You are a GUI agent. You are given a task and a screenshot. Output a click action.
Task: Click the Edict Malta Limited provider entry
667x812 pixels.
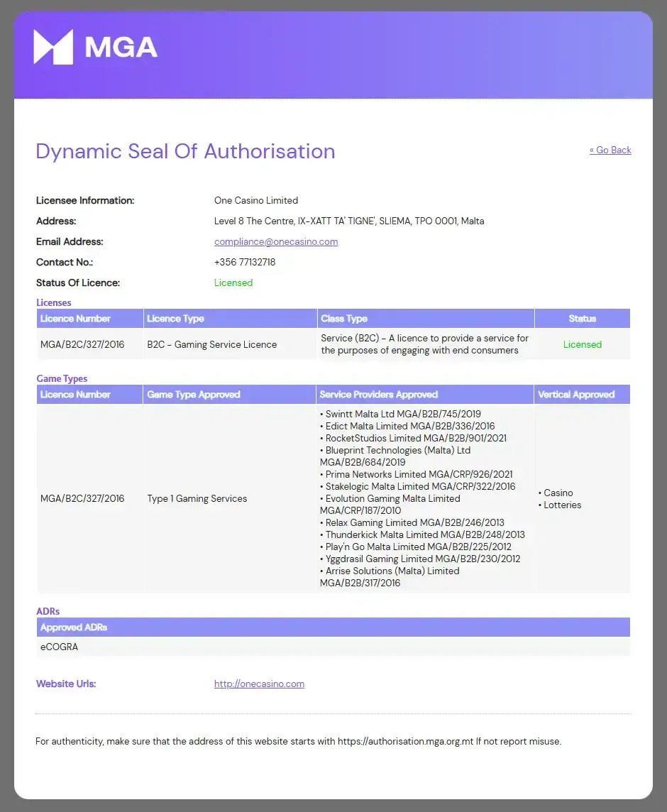[407, 426]
